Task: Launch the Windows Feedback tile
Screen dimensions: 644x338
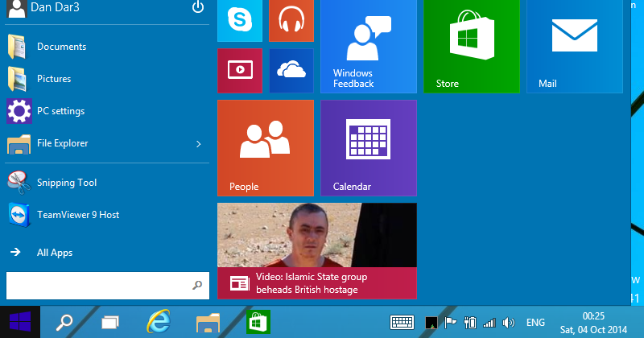Action: [x=369, y=47]
